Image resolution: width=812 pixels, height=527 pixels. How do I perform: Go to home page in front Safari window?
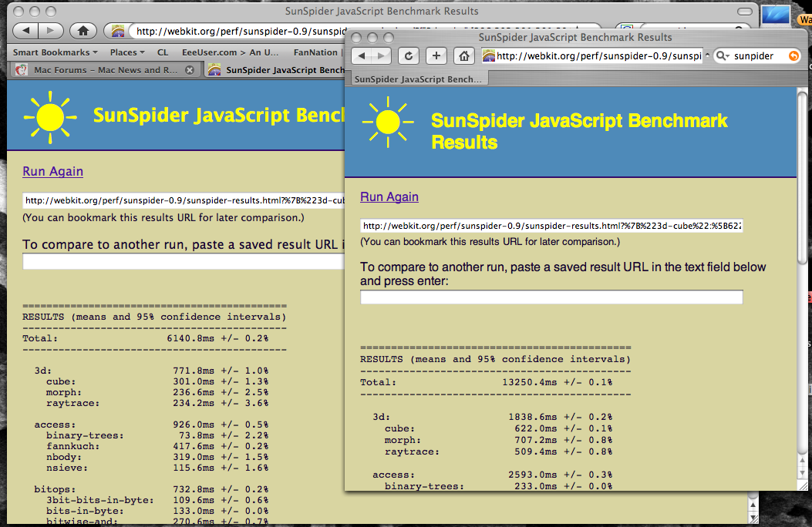[464, 55]
